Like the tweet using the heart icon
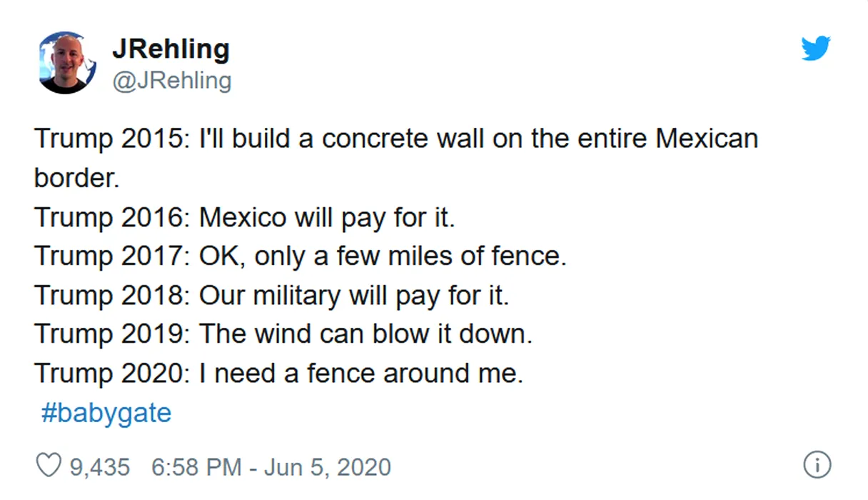The width and height of the screenshot is (868, 500). [x=49, y=466]
